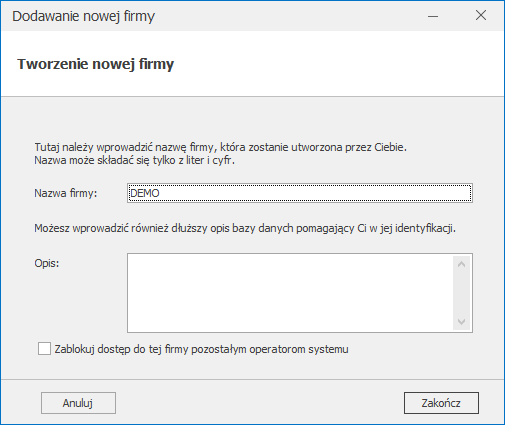
Task: Finish the wizard with Zakończ button
Action: [x=441, y=403]
